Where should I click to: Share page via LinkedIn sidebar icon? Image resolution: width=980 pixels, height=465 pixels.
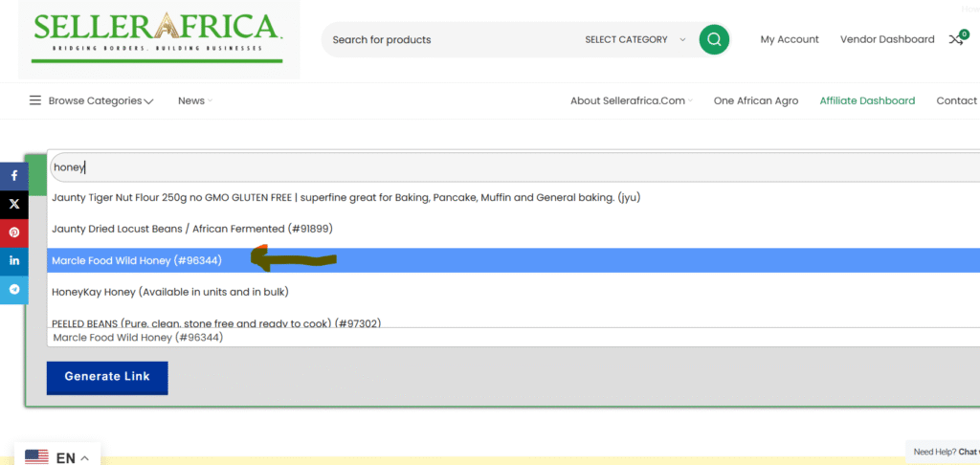click(x=14, y=260)
